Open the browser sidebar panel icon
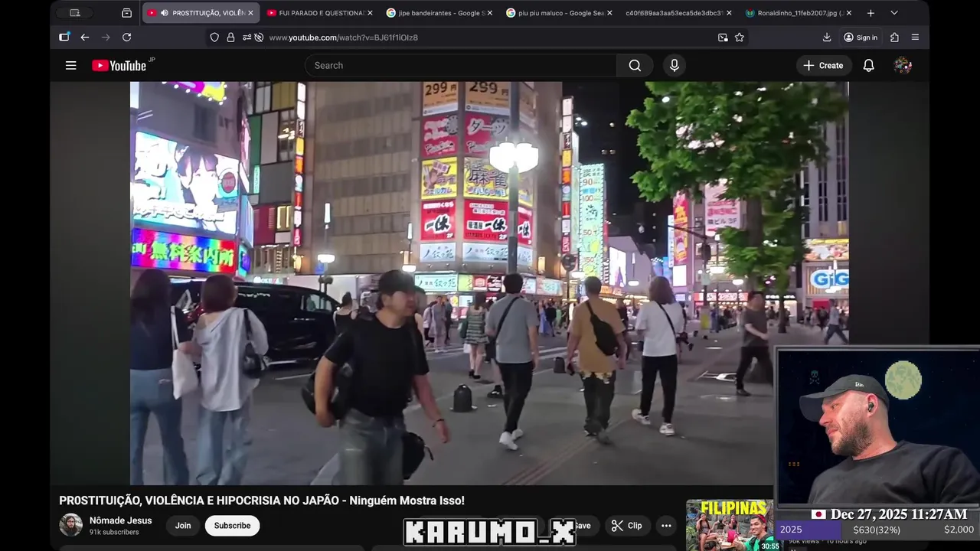This screenshot has height=551, width=980. pyautogui.click(x=64, y=37)
